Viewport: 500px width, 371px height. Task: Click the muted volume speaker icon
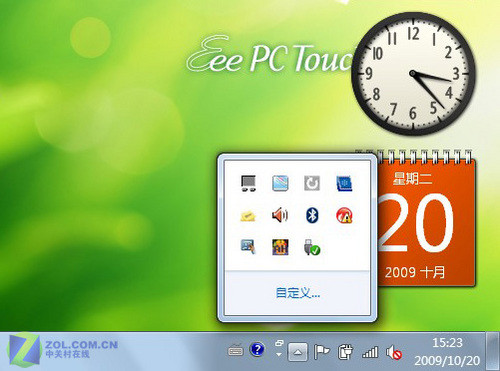point(394,352)
